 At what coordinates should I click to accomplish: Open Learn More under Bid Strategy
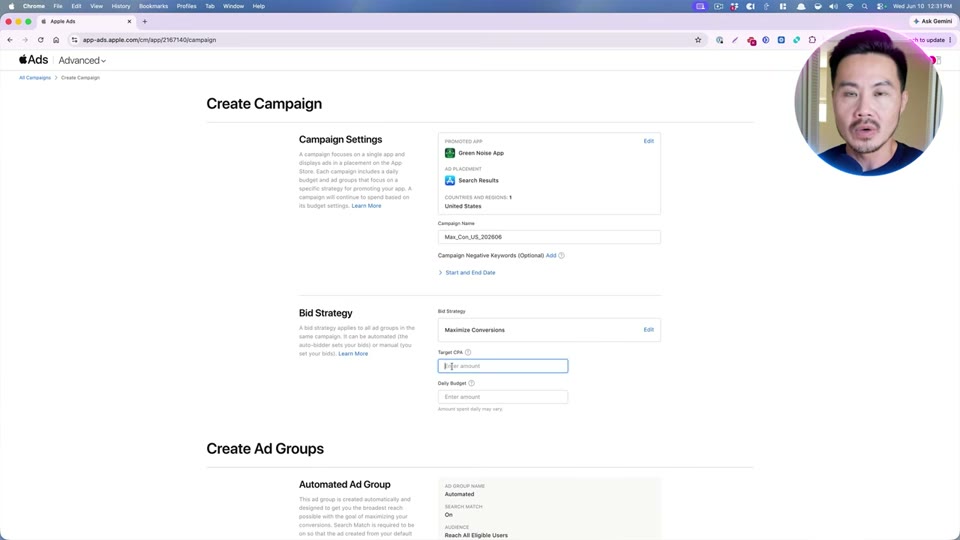point(353,354)
